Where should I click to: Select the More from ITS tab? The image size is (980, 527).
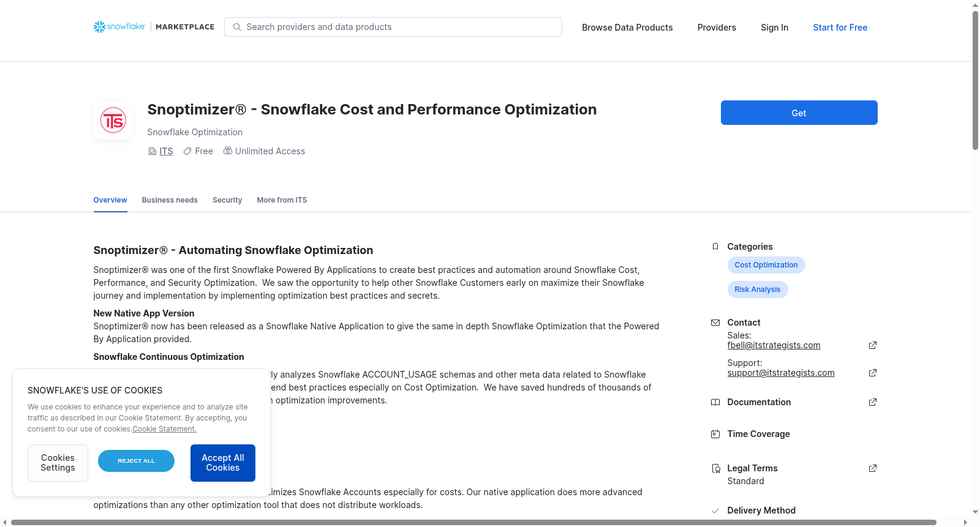tap(282, 200)
